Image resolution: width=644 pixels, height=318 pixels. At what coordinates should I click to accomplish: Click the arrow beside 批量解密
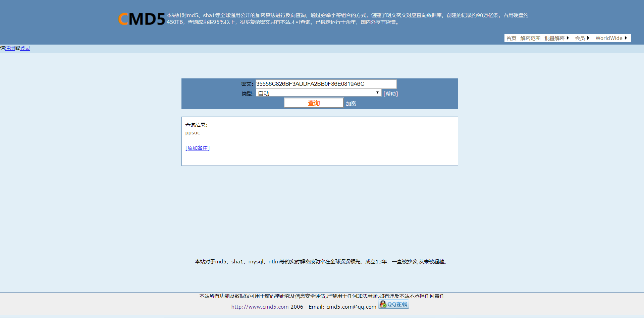(568, 38)
